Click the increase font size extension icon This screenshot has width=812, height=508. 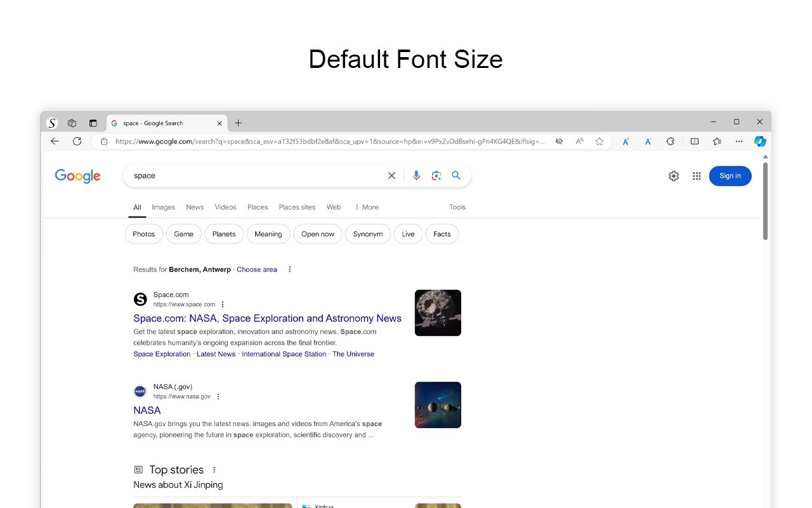pyautogui.click(x=625, y=142)
